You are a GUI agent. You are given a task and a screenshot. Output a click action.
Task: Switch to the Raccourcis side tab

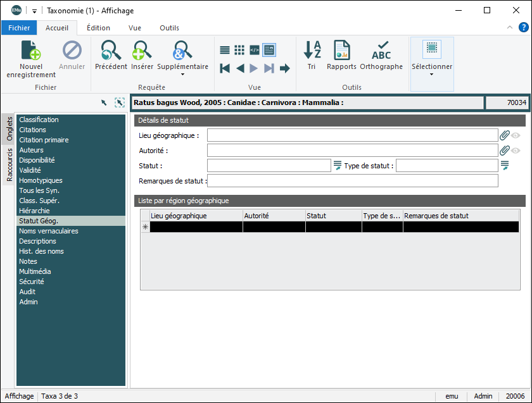point(9,164)
